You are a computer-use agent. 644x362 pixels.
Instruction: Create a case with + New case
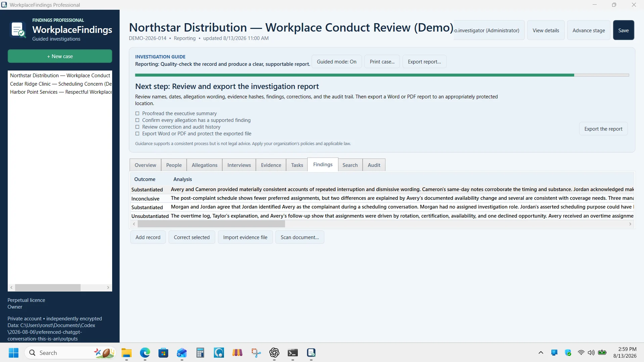(60, 56)
